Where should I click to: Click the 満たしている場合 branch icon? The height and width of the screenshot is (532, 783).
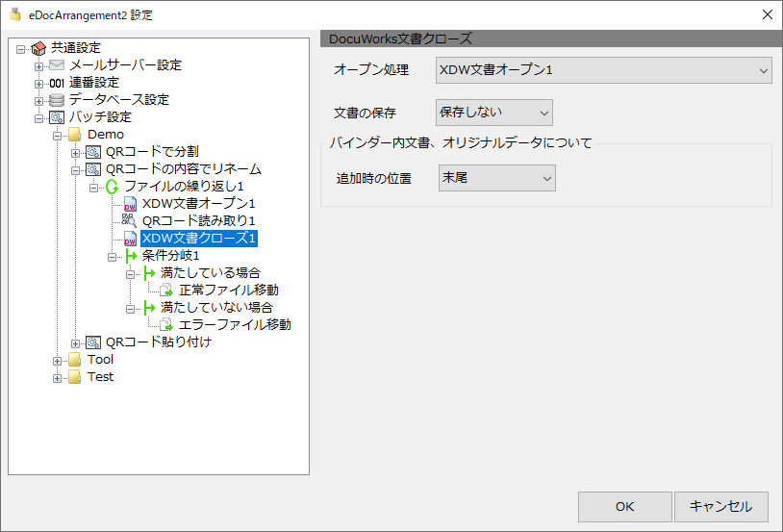click(149, 273)
